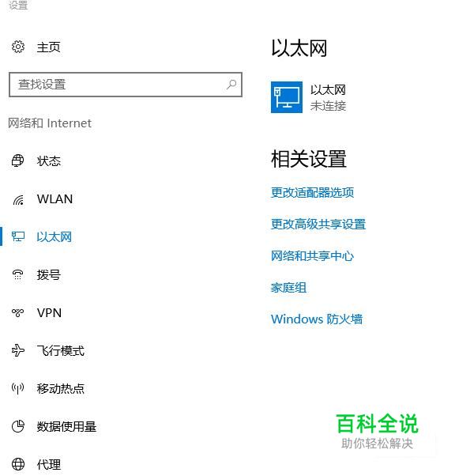Screen dimensions: 455x476
Task: Click the 以太网 page title
Action: (299, 48)
